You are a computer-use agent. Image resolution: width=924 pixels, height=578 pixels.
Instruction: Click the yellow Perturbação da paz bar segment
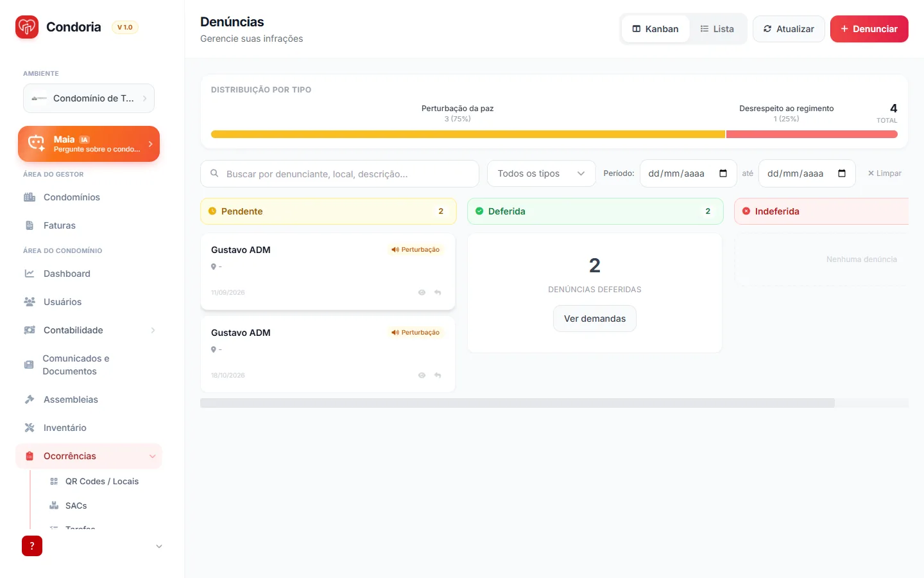468,134
